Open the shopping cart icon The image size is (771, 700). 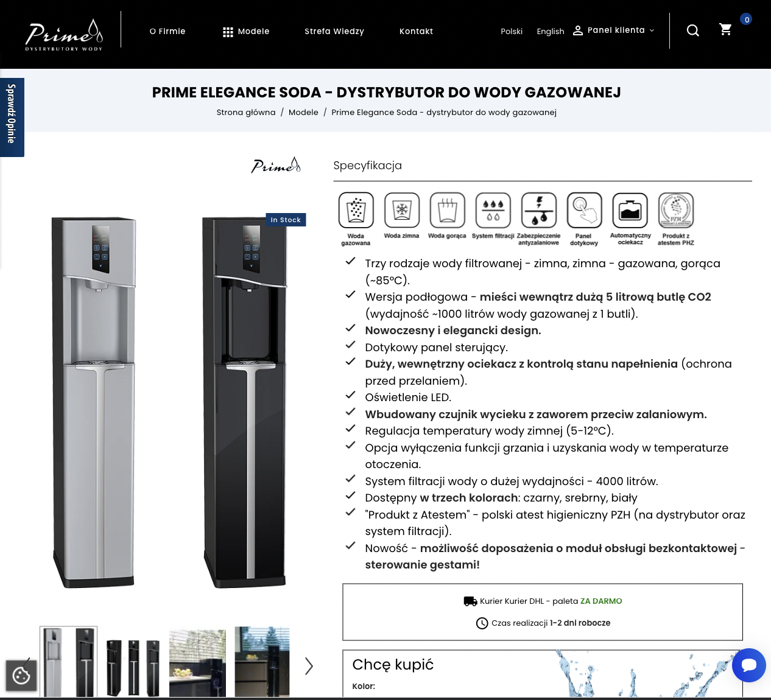[x=725, y=30]
